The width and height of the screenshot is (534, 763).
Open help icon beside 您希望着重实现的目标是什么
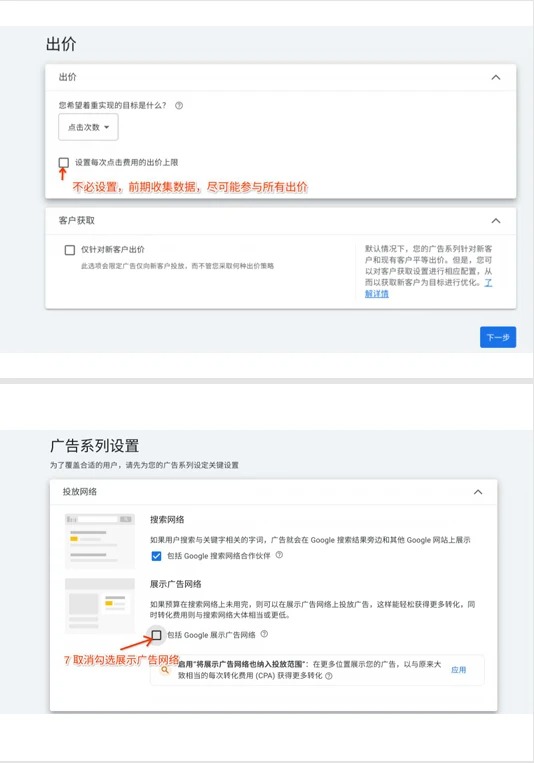179,105
